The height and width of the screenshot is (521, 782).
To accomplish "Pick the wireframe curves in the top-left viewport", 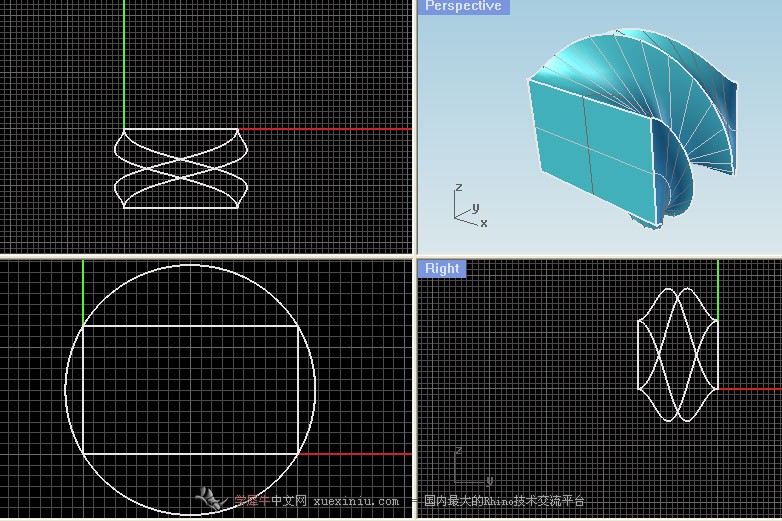I will point(181,168).
